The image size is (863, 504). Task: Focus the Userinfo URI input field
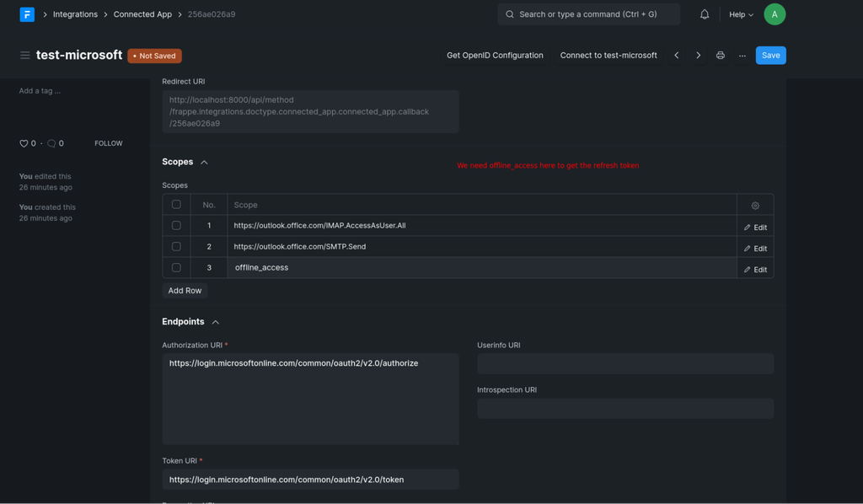click(625, 364)
